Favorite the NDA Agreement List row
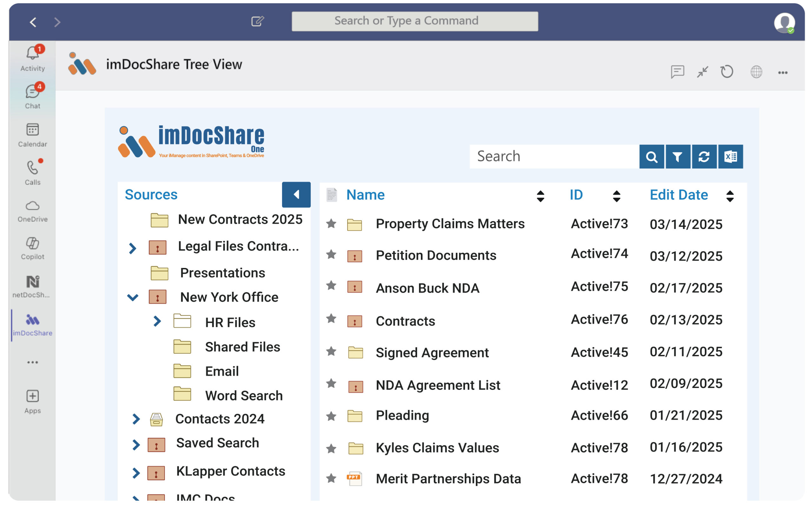This screenshot has height=508, width=812. click(x=331, y=383)
